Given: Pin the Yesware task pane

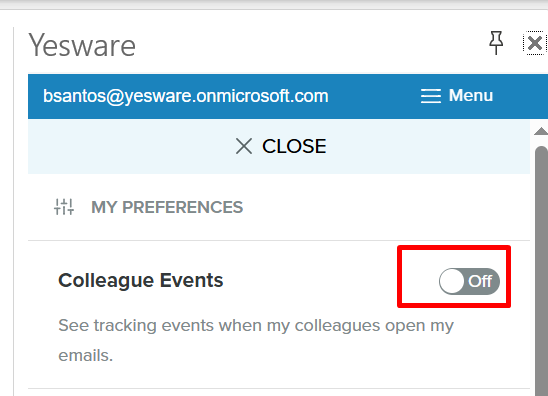Looking at the screenshot, I should point(496,43).
